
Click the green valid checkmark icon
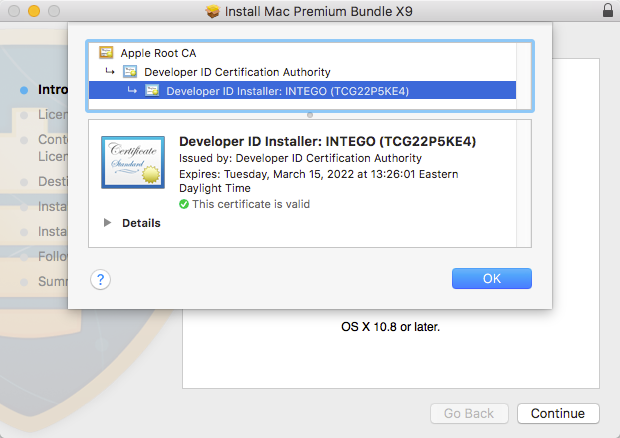pyautogui.click(x=184, y=204)
